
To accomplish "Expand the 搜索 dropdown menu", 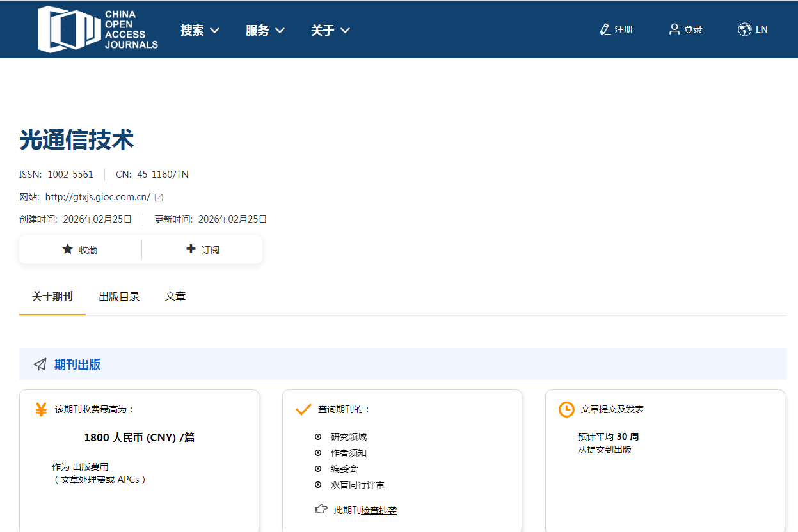I will [x=200, y=30].
